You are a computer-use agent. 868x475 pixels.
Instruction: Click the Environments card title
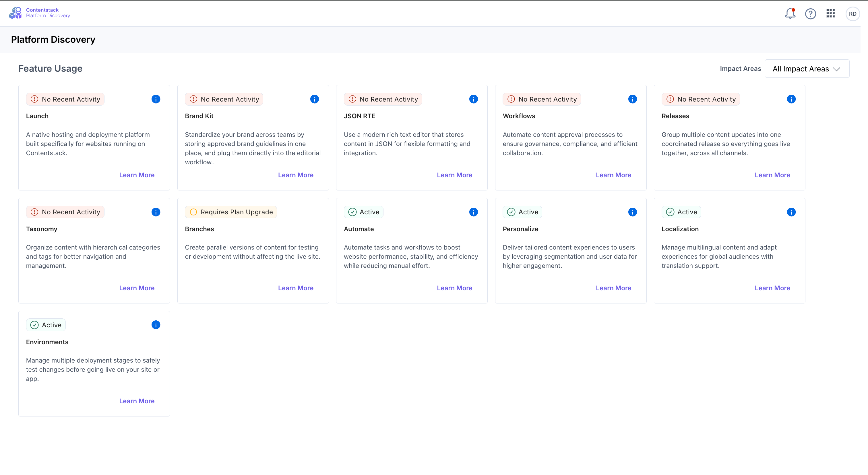pyautogui.click(x=47, y=342)
